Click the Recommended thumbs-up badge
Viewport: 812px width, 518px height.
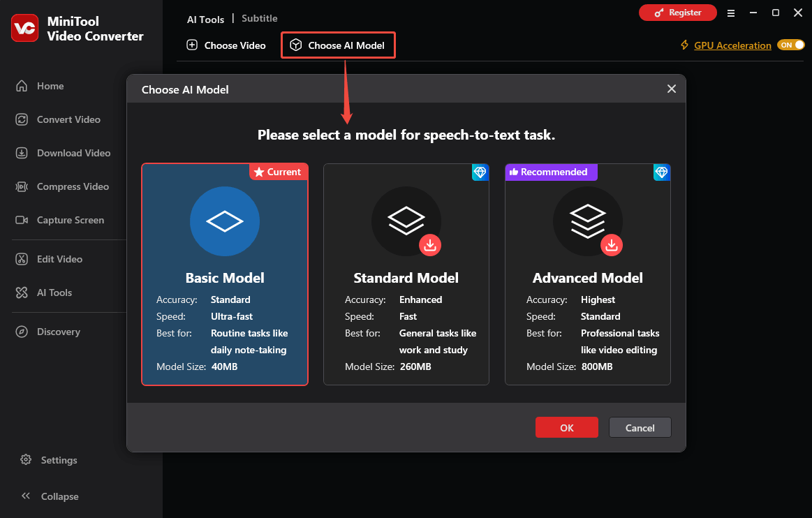[551, 172]
